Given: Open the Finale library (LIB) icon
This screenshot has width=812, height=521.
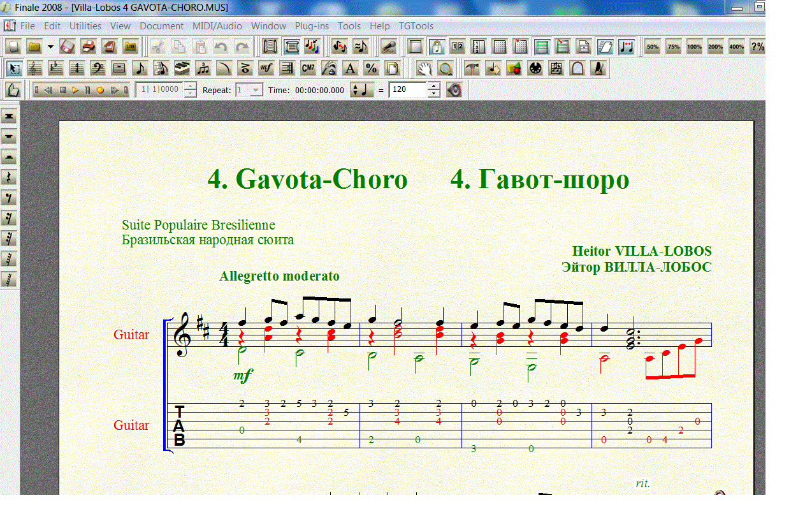Looking at the screenshot, I should (x=131, y=47).
